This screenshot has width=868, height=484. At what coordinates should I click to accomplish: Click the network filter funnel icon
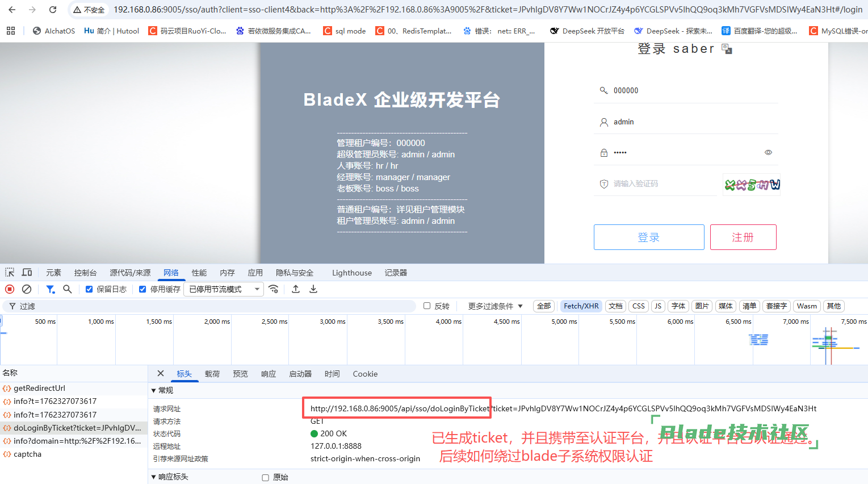pyautogui.click(x=51, y=289)
